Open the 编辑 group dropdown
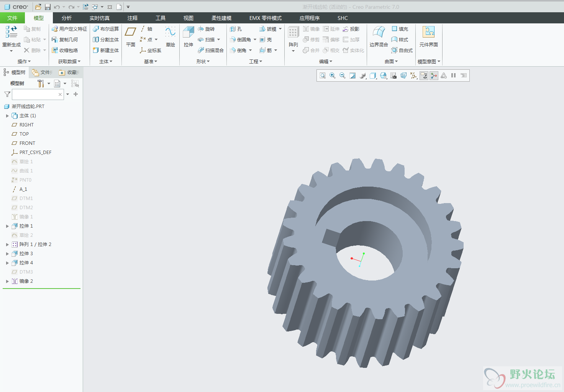564x392 pixels. (326, 61)
